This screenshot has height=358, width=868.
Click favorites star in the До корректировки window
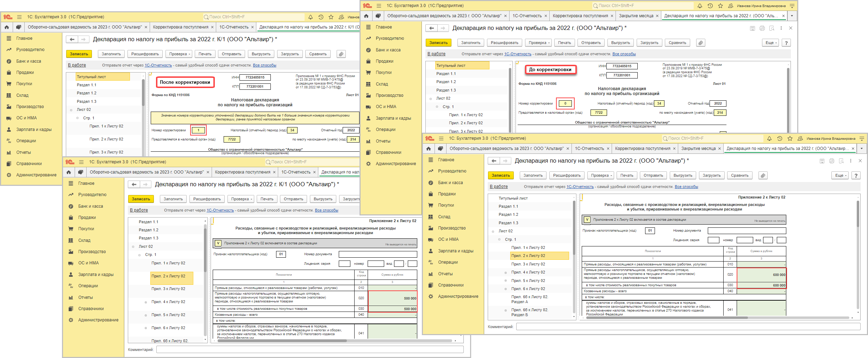pyautogui.click(x=720, y=6)
